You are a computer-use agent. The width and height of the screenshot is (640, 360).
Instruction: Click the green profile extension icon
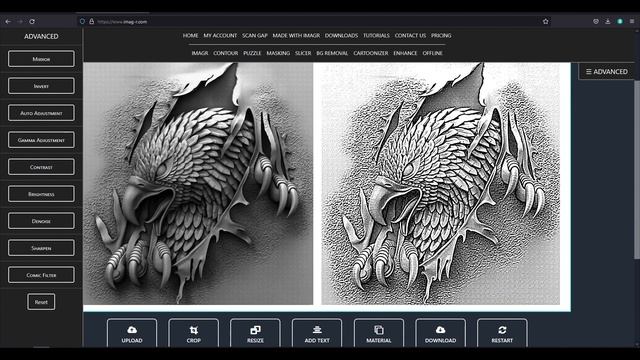coord(620,22)
